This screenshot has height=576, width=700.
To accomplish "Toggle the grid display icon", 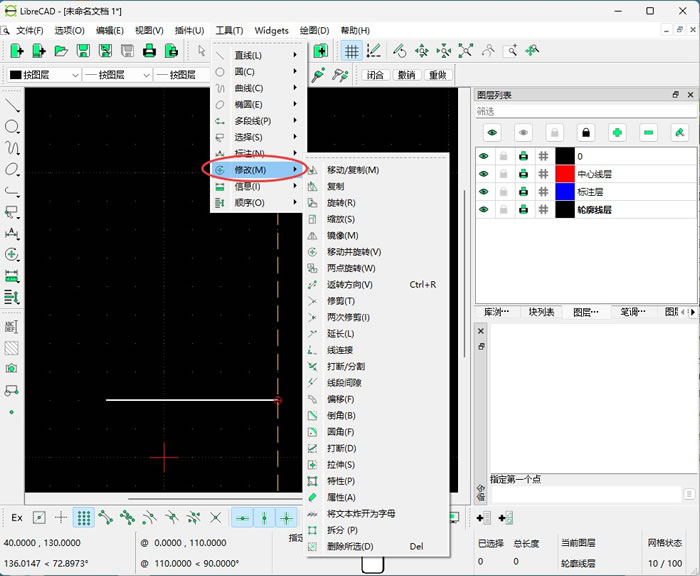I will coord(351,51).
